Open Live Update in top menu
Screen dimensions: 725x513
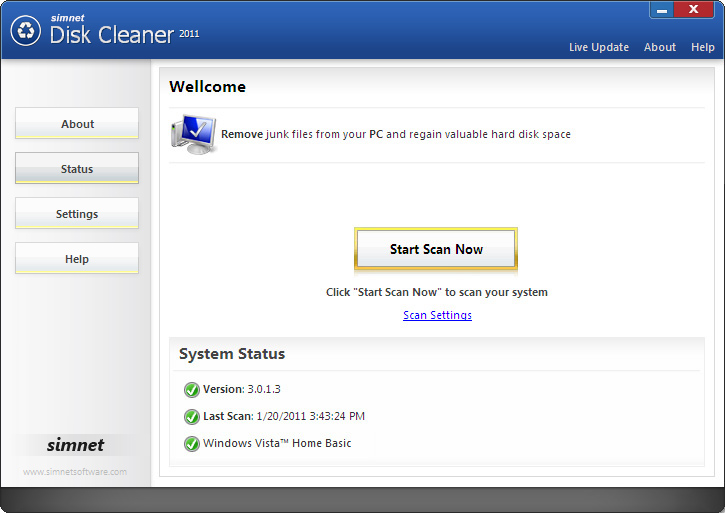(598, 47)
